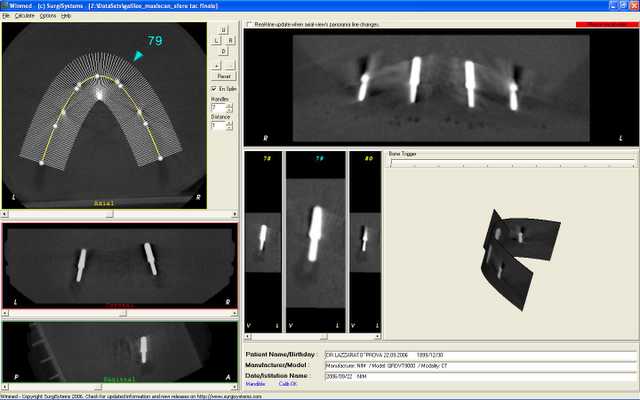Open the File menu
Image resolution: width=640 pixels, height=400 pixels.
pos(6,16)
